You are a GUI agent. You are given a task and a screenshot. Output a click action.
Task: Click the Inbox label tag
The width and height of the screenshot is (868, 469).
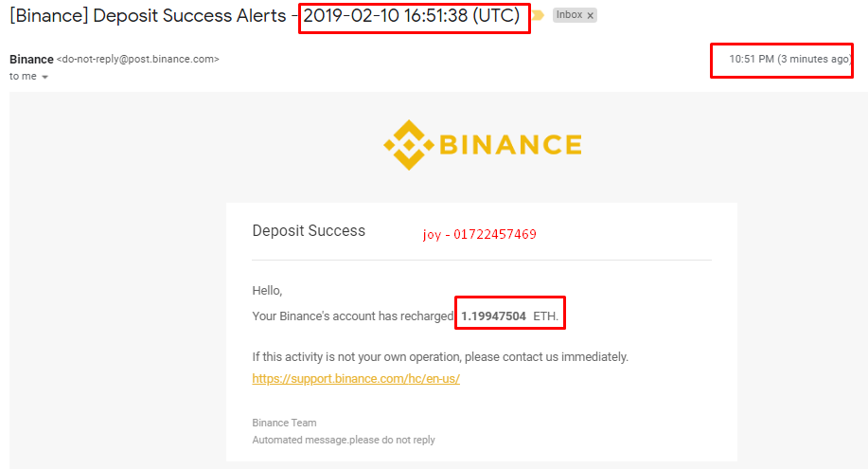point(574,15)
